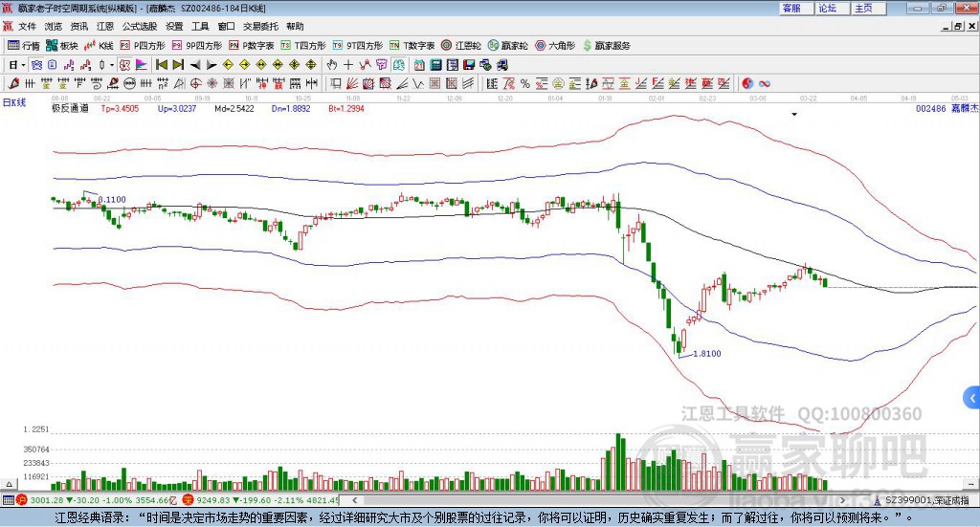Click the horizontal scrollbar track at bottom
Image resolution: width=980 pixels, height=527 pixels.
[x=598, y=500]
